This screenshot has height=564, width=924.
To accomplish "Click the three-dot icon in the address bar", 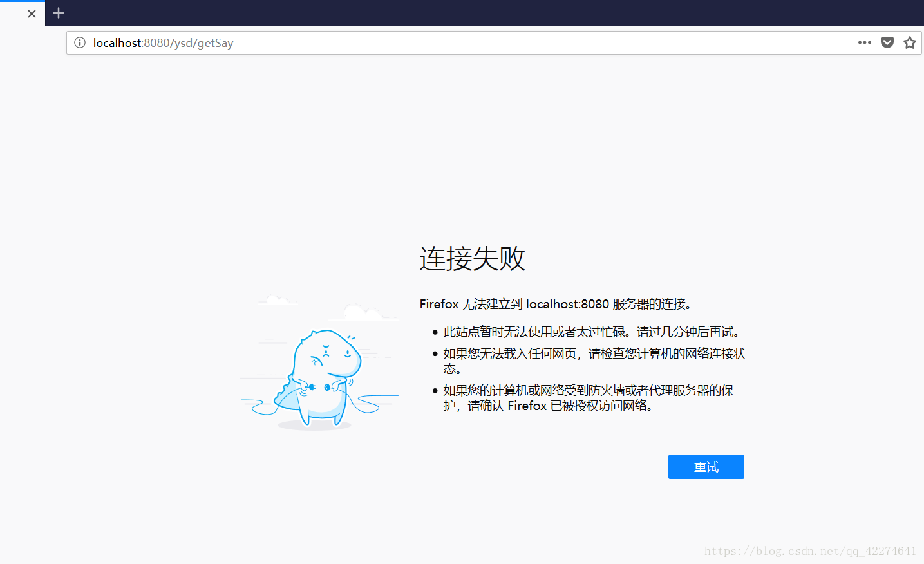I will coord(864,42).
